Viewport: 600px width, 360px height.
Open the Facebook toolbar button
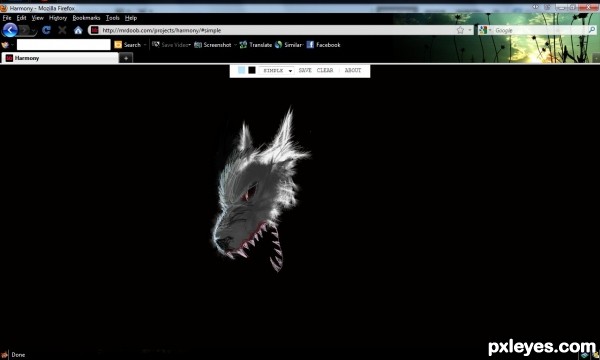coord(323,45)
